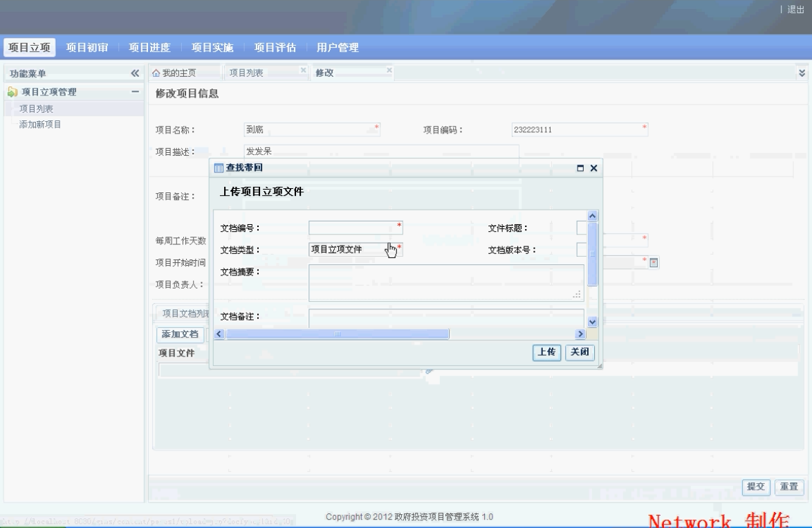Click the 文档编号 input field

click(x=356, y=228)
